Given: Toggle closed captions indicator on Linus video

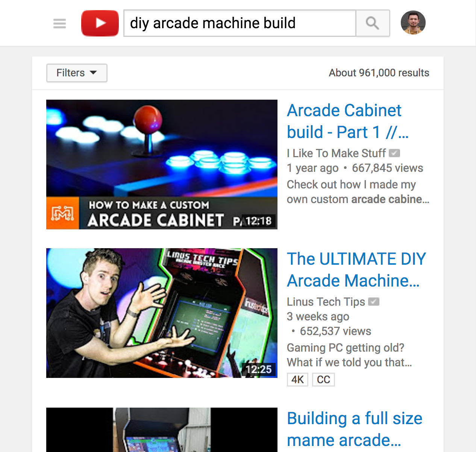Looking at the screenshot, I should coord(323,379).
